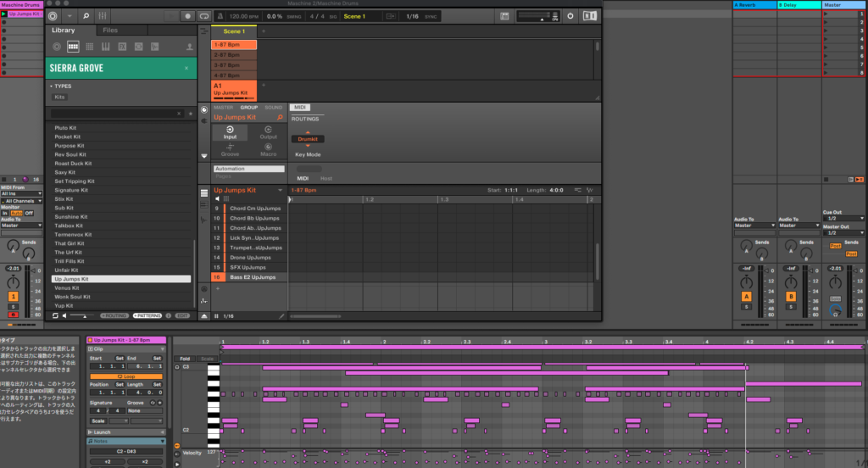The image size is (868, 468).
Task: Click the metronome icon beside the BPM
Action: click(220, 16)
